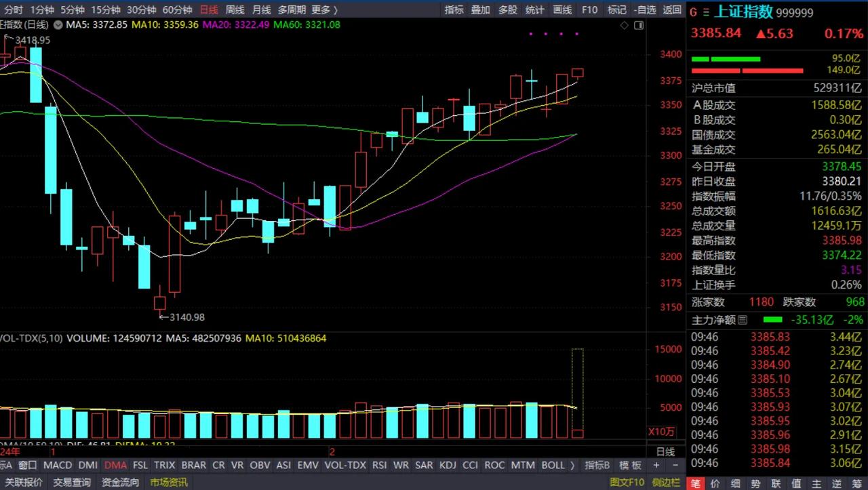Screen dimensions: 868x490
Task: Switch to 月线 chart
Action: [261, 9]
